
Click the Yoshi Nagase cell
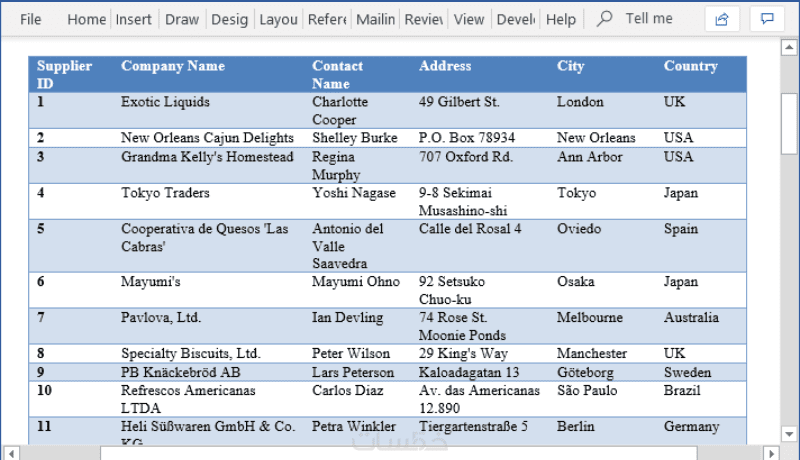click(358, 201)
